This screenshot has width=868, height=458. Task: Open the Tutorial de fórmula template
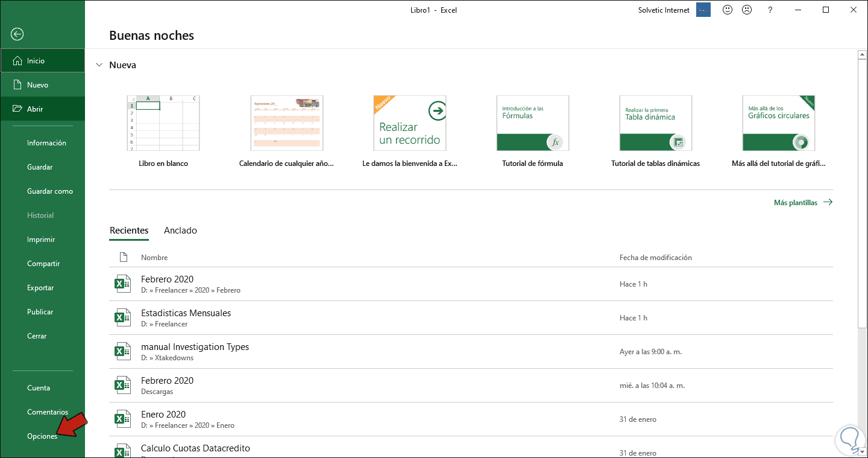(x=532, y=124)
